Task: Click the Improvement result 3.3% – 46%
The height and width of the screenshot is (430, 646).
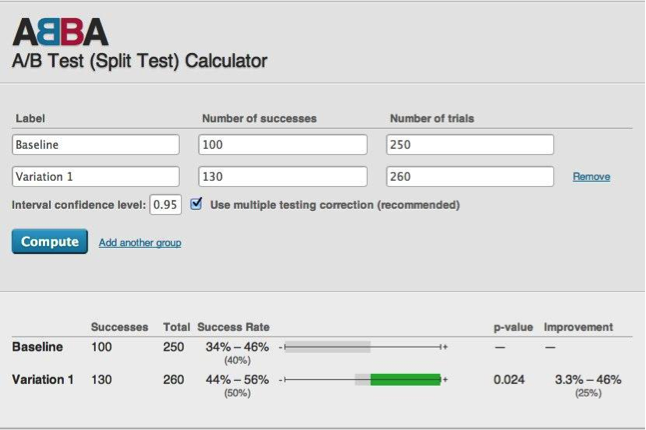Action: pyautogui.click(x=588, y=380)
